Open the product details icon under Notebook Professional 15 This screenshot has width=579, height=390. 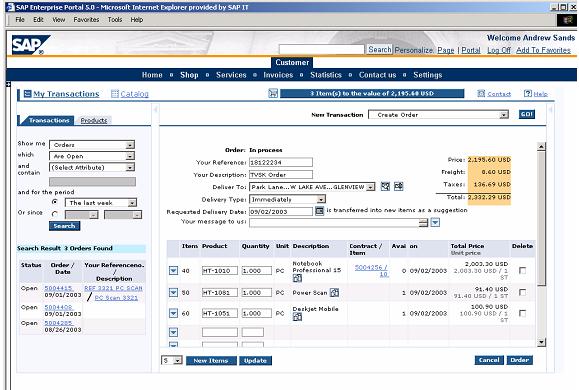pos(297,278)
